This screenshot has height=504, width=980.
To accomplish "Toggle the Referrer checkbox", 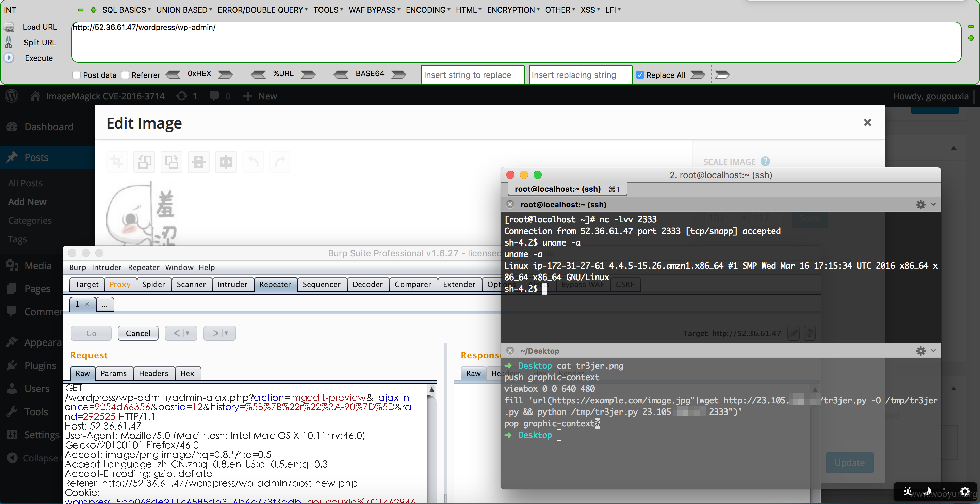I will coord(125,75).
